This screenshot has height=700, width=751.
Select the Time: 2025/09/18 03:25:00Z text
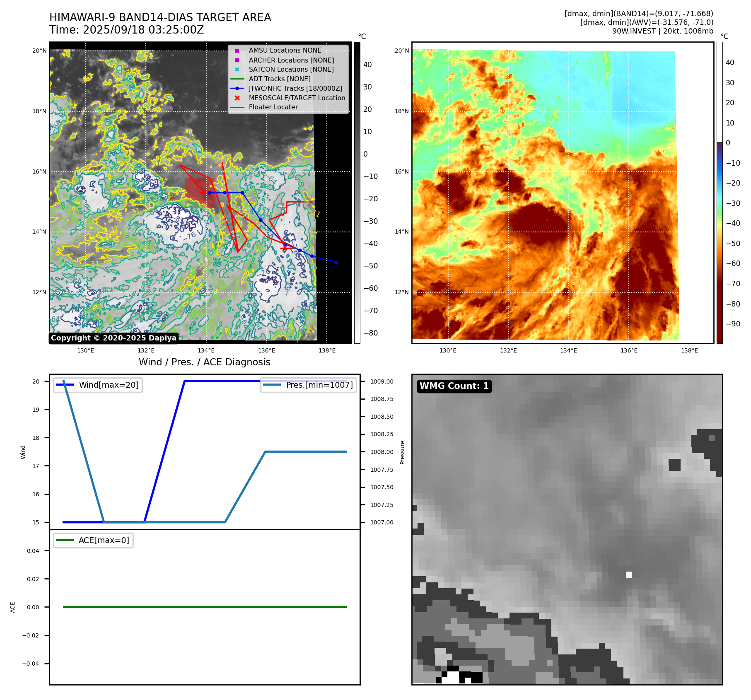[x=127, y=30]
